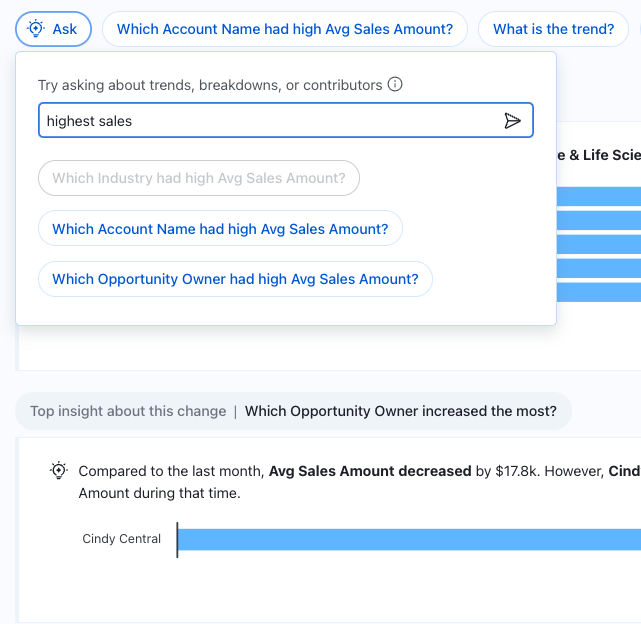641x624 pixels.
Task: Select the bottom blue bar in the upper chart
Action: coord(598,292)
